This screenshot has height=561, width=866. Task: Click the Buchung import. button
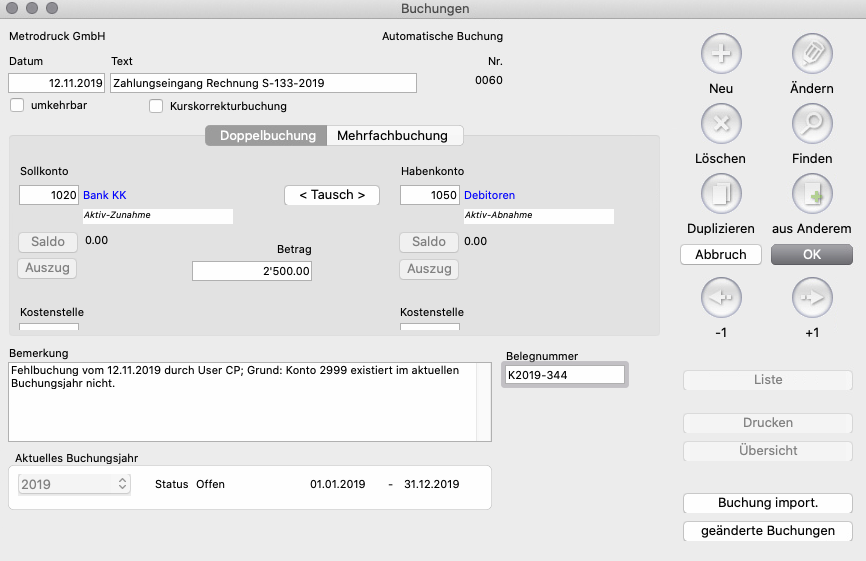[767, 503]
